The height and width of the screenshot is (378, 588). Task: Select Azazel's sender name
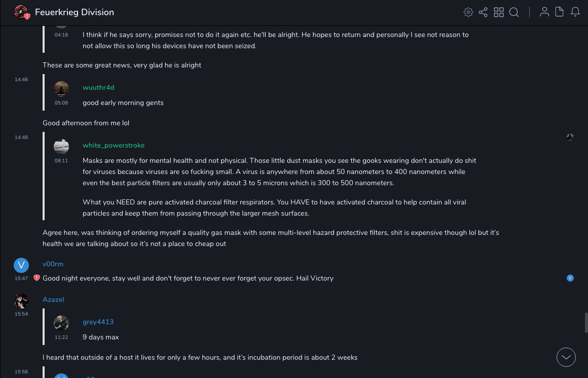(x=53, y=299)
